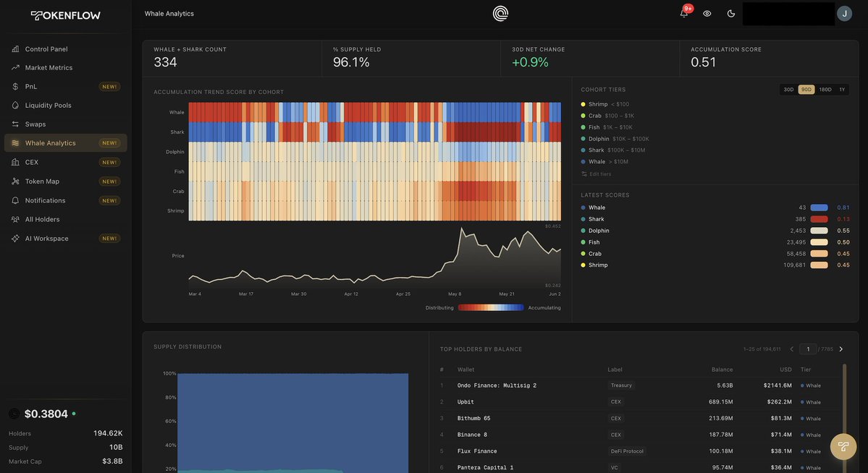Toggle privacy eye icon in header
Image resolution: width=868 pixels, height=473 pixels.
[x=707, y=13]
